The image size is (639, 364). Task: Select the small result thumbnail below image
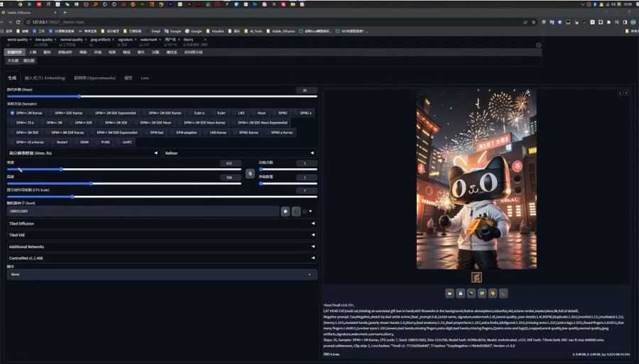click(x=476, y=277)
